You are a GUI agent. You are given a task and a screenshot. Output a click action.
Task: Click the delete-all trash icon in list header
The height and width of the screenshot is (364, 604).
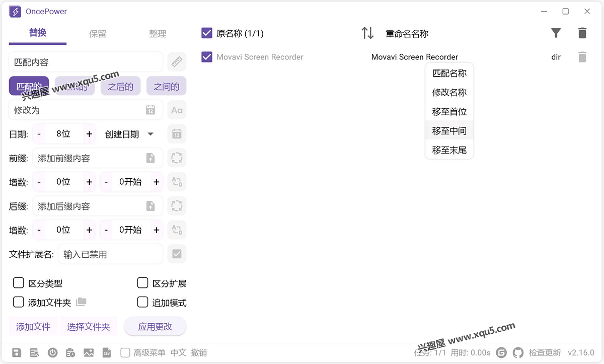[582, 33]
